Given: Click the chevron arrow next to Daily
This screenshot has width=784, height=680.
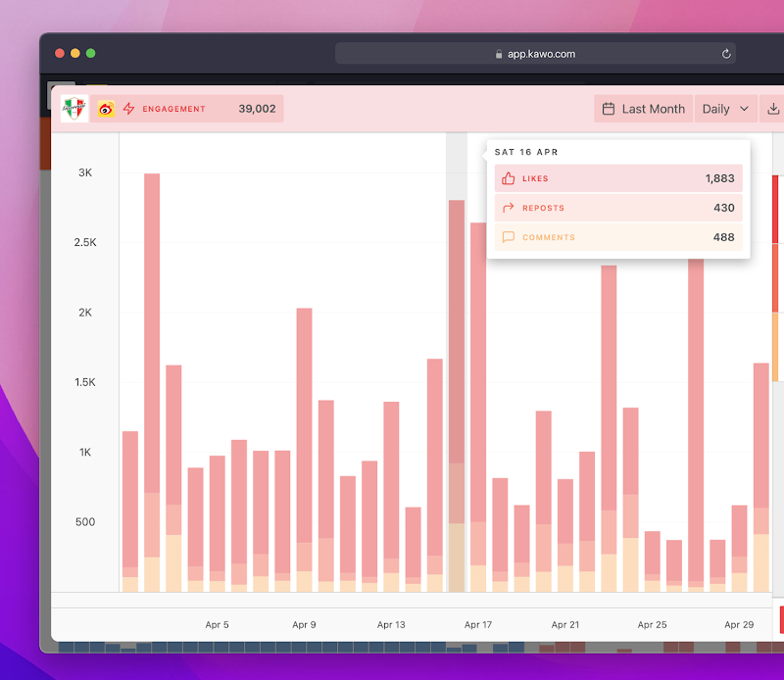Looking at the screenshot, I should point(744,109).
